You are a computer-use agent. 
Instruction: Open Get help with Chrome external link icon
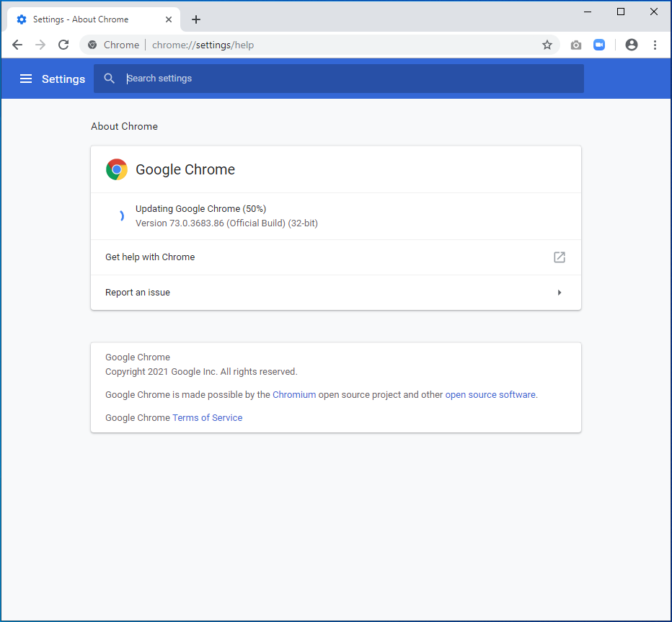[x=559, y=257]
